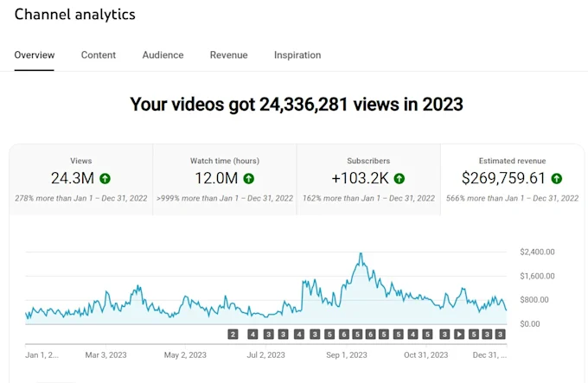Click the green up-arrow beside Estimated revenue
Viewport: 588px width, 383px height.
click(x=557, y=179)
